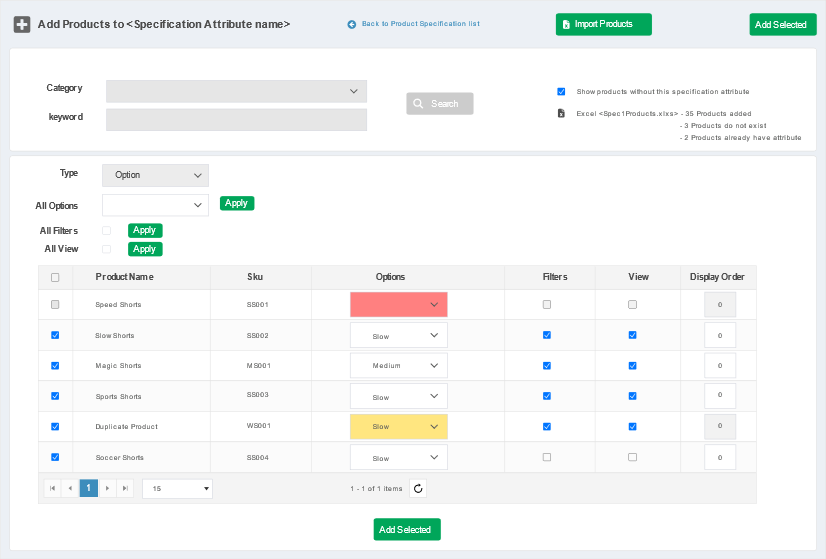Go to the previous page in pager

(70, 489)
